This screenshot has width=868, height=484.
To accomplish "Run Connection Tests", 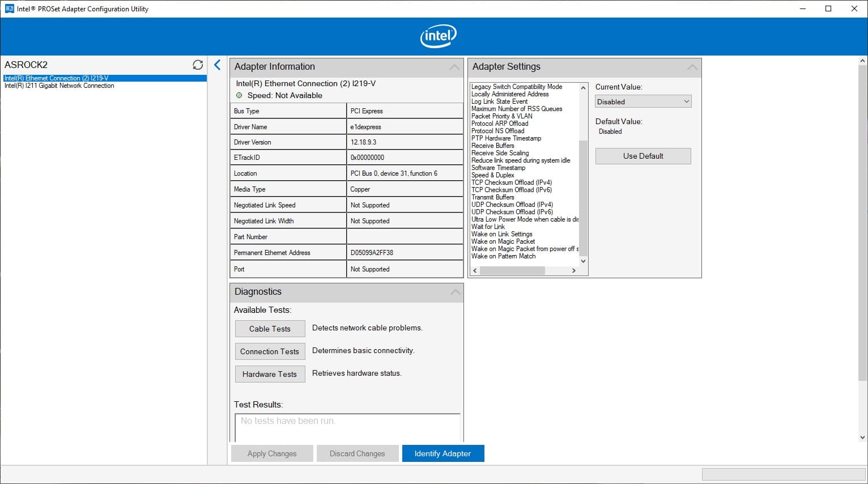I will coord(270,351).
